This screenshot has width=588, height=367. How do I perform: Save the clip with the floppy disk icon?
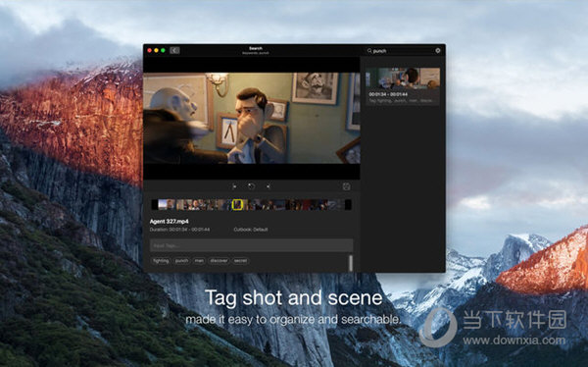click(x=347, y=186)
